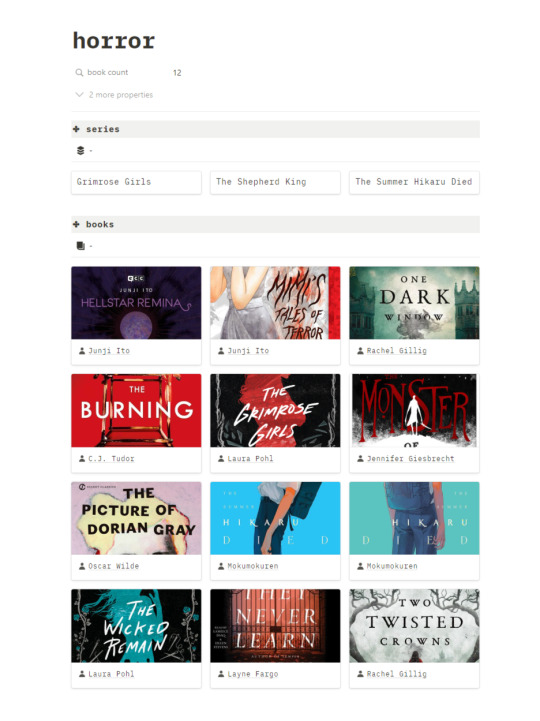Open the Grimrose Girls series card

click(136, 182)
